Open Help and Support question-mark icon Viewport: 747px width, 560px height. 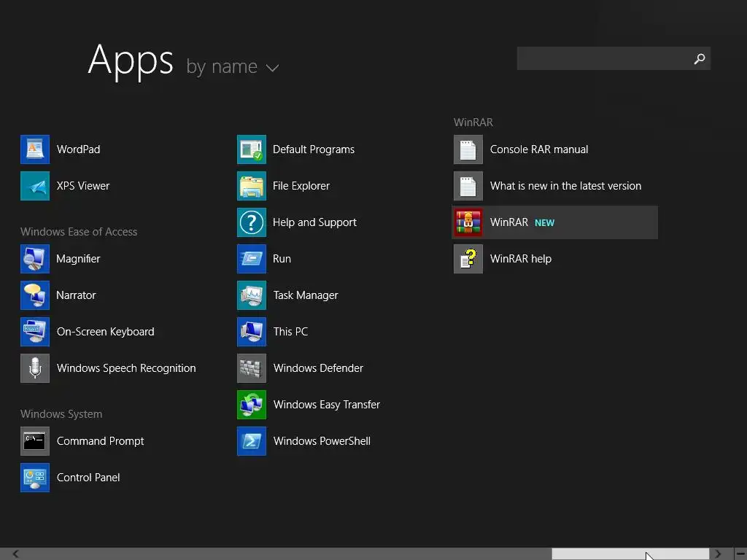[x=252, y=222]
